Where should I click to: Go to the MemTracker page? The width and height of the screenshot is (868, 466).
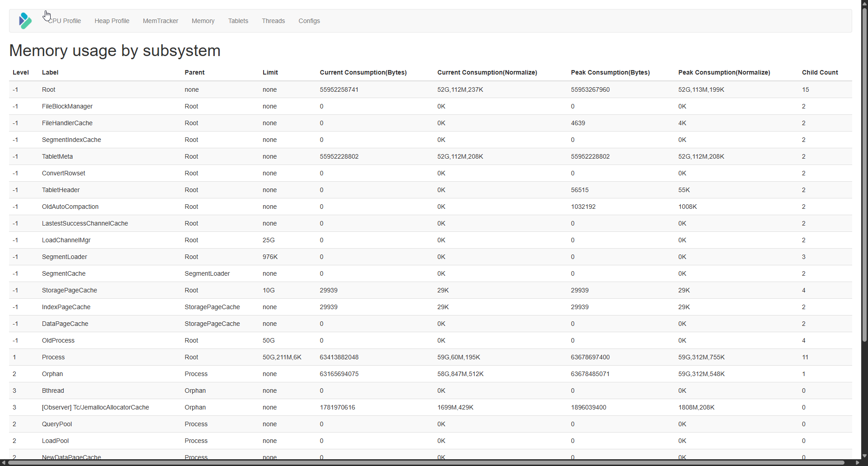pos(160,21)
